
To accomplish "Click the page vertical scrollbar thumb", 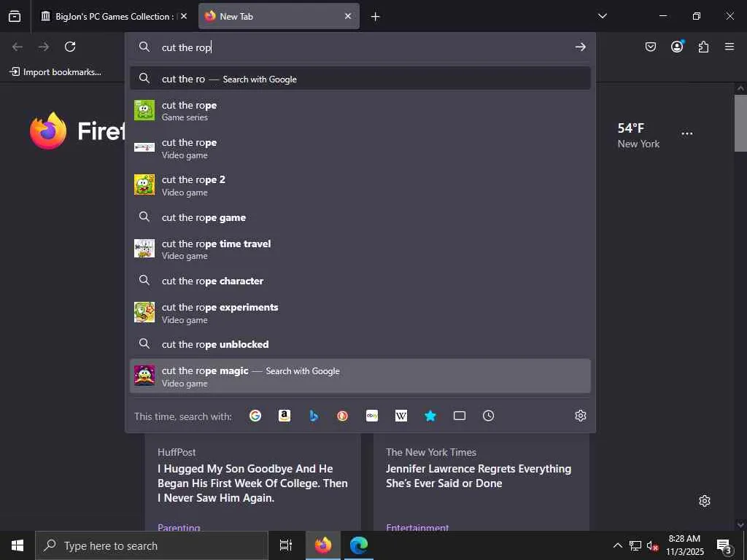I will 740,122.
